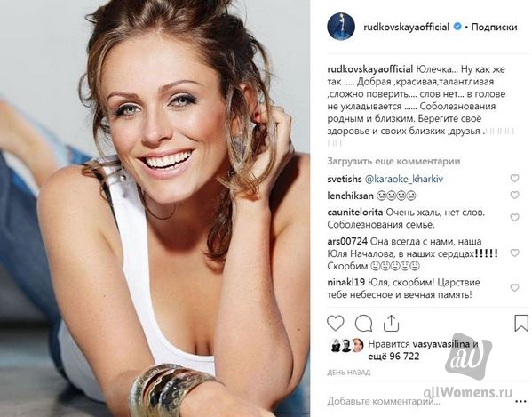
Task: Open comment speech bubble icon
Action: [363, 323]
